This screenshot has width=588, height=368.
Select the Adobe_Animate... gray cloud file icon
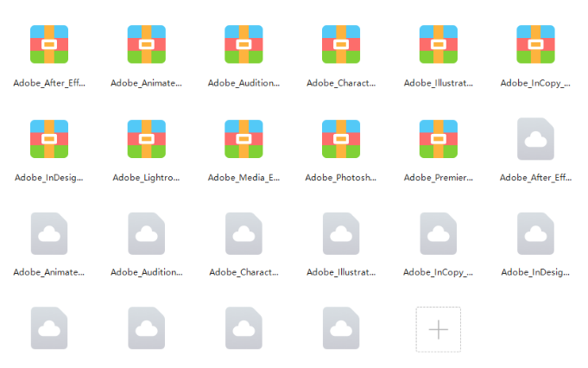[x=49, y=234]
